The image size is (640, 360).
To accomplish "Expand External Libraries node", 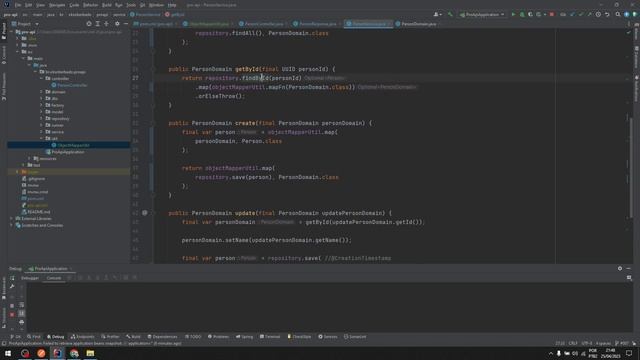I will pyautogui.click(x=11, y=218).
